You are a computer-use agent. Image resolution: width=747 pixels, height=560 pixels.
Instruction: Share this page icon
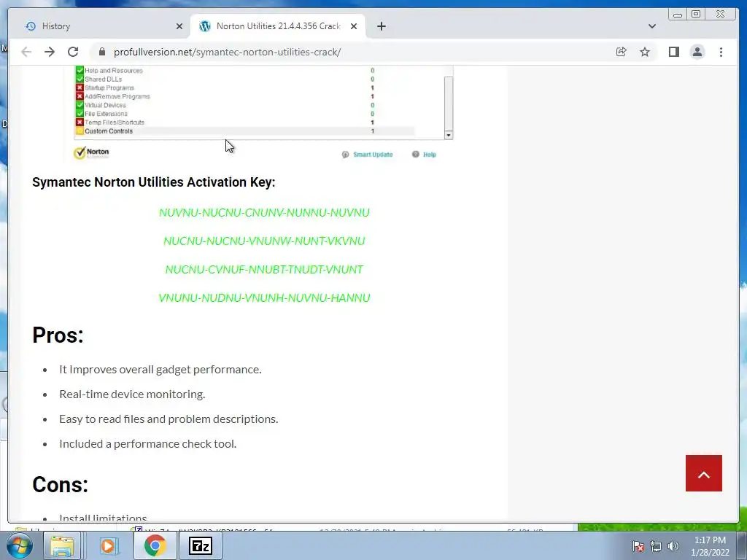coord(622,52)
